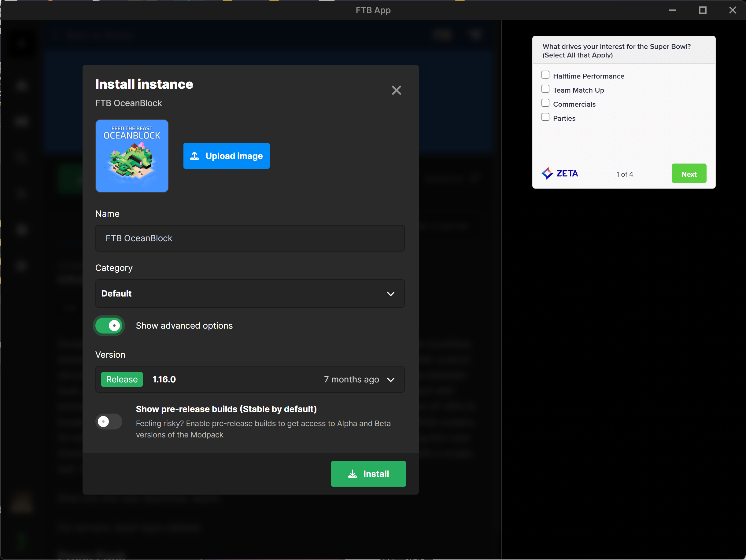This screenshot has height=560, width=746.
Task: Enable Show pre-release builds toggle
Action: point(109,422)
